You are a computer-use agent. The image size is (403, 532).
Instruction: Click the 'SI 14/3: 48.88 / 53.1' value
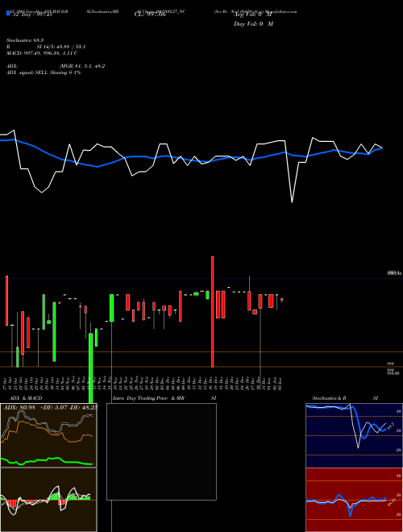tap(61, 47)
